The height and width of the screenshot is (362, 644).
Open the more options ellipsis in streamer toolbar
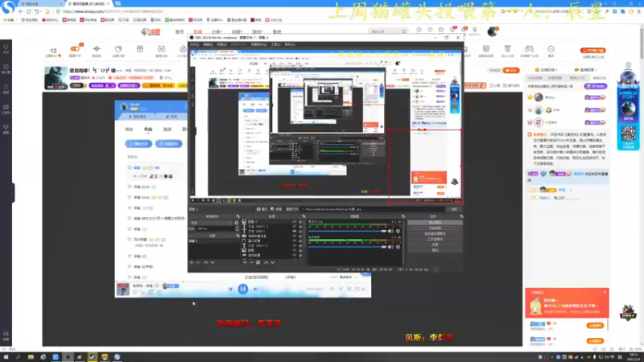(551, 51)
